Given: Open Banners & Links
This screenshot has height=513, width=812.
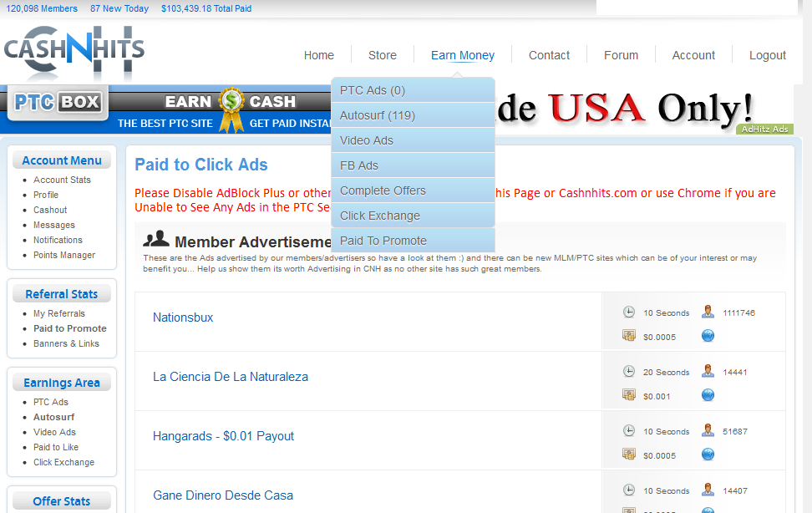Looking at the screenshot, I should 66,343.
